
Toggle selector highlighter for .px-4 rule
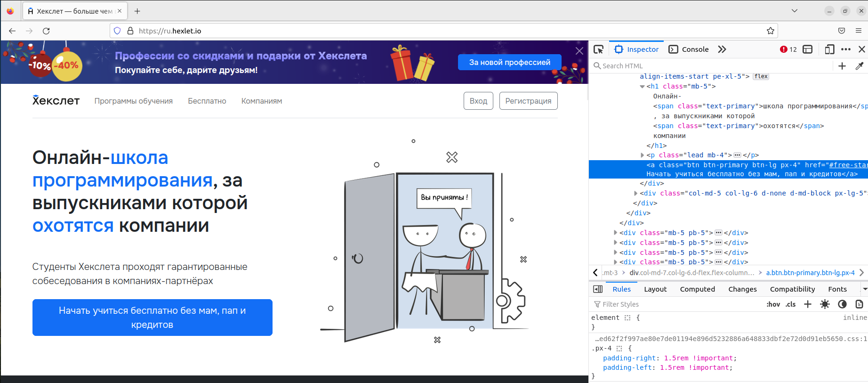[619, 349]
